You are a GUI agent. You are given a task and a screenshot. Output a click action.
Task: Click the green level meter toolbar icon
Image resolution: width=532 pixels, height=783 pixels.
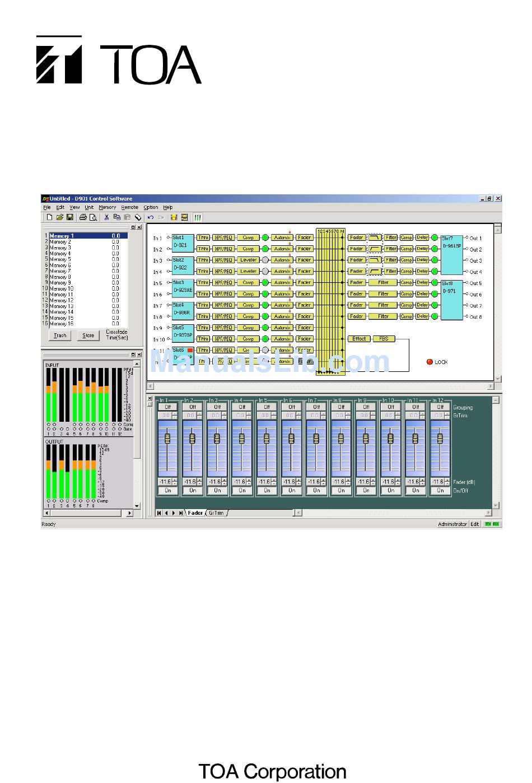coord(198,217)
